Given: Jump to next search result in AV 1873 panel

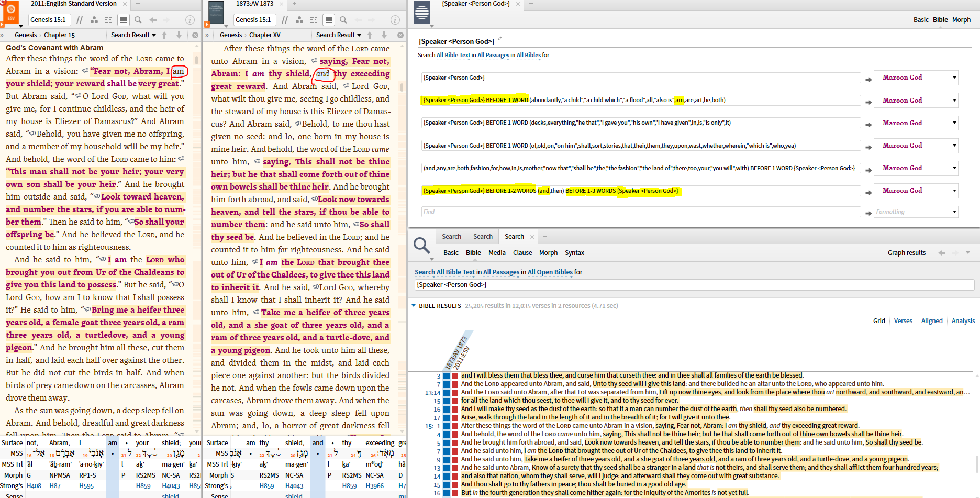Looking at the screenshot, I should [x=384, y=35].
